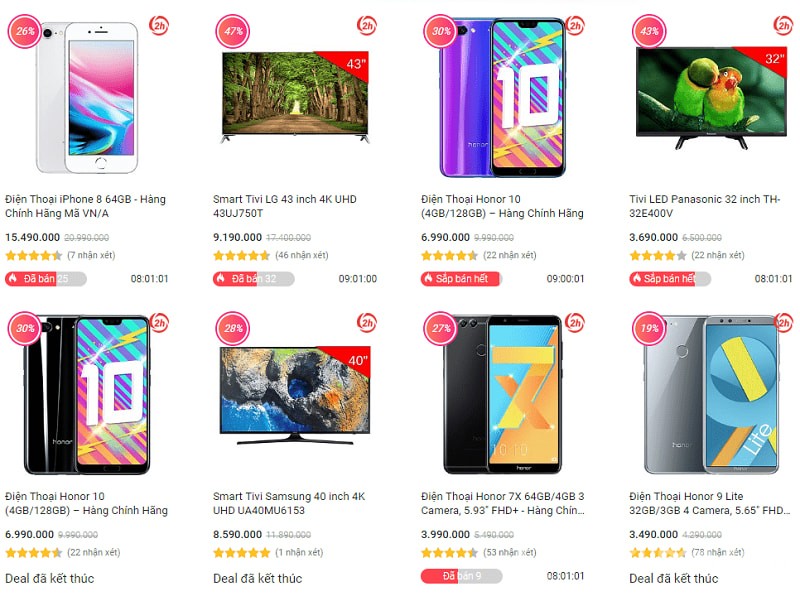Click Sắp bán hết bar on Panasonic TV
Viewport: 800px width, 601px height.
coord(670,279)
